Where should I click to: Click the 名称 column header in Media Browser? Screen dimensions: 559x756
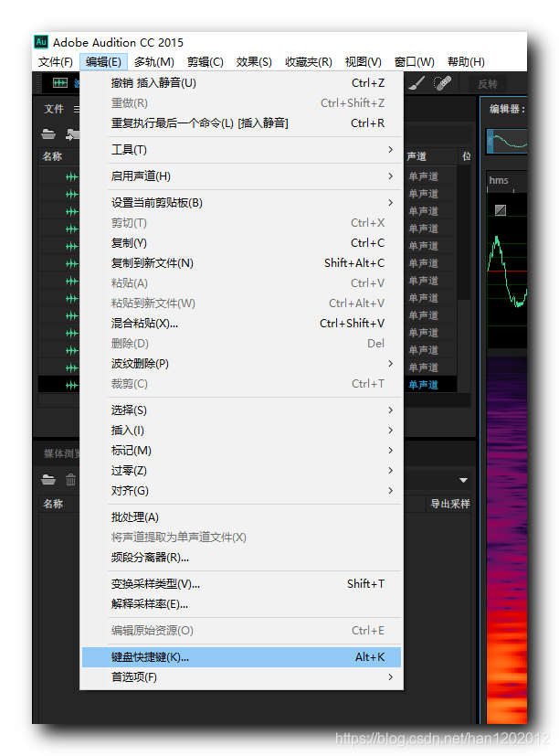pyautogui.click(x=53, y=504)
